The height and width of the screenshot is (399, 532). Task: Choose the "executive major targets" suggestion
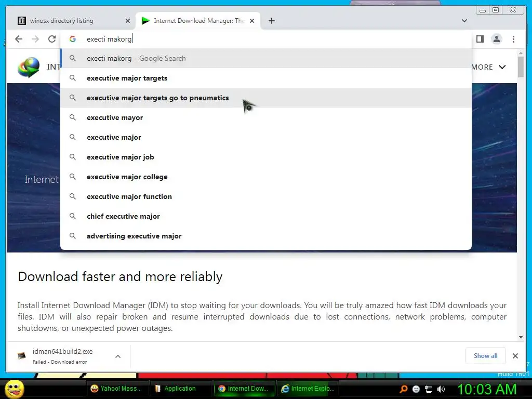point(266,78)
